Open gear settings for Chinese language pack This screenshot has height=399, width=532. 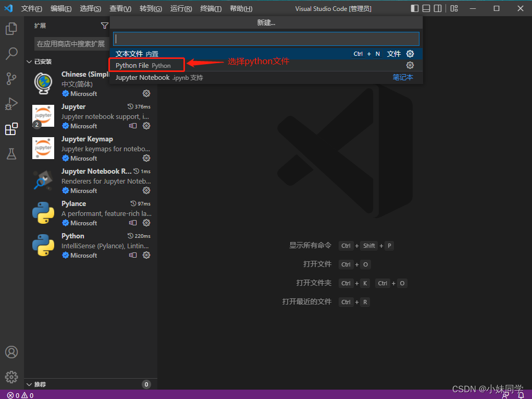[146, 93]
